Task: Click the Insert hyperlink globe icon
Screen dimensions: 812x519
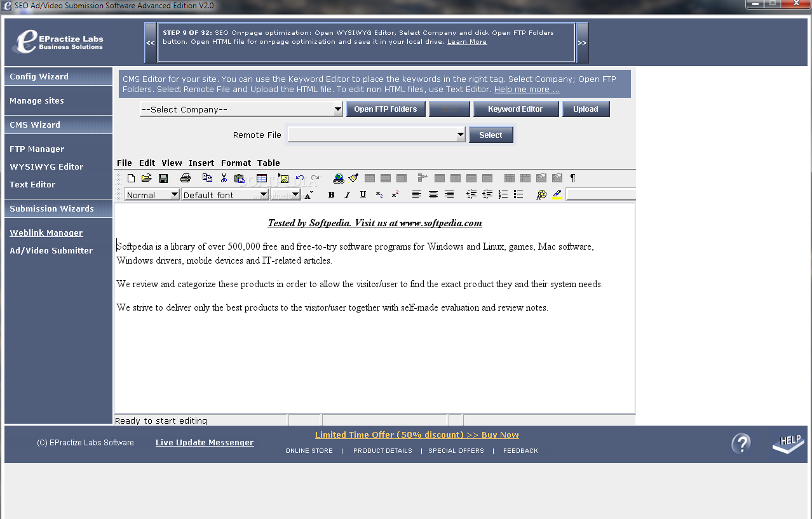Action: click(338, 179)
